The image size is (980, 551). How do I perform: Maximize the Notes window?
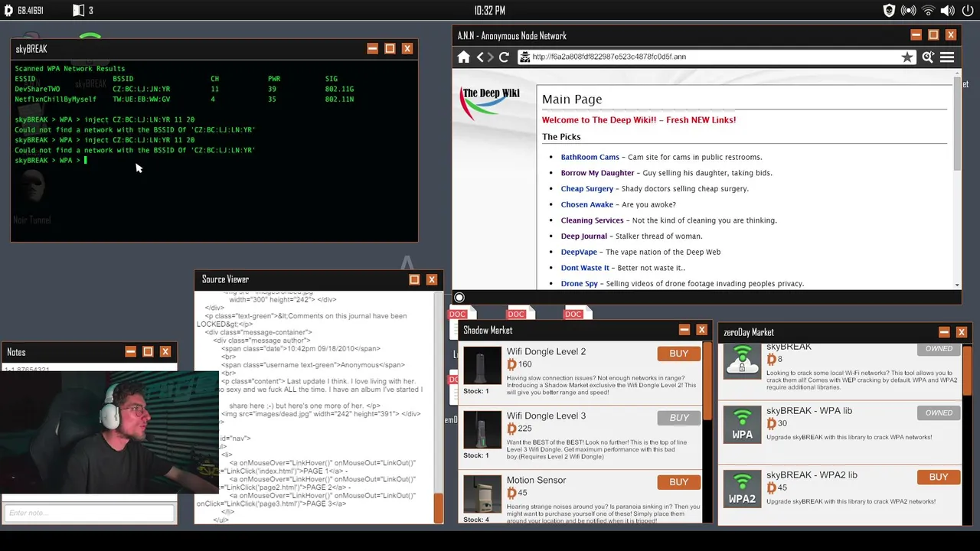(148, 352)
